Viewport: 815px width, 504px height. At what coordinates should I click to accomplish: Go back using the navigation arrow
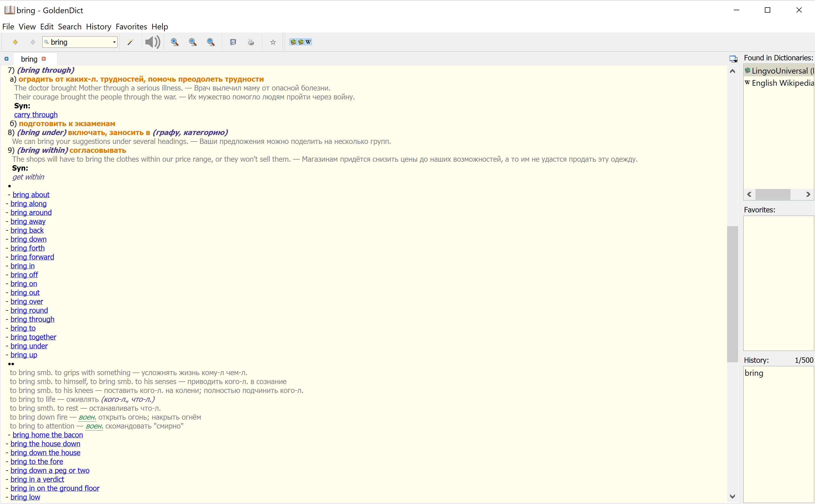pos(15,42)
